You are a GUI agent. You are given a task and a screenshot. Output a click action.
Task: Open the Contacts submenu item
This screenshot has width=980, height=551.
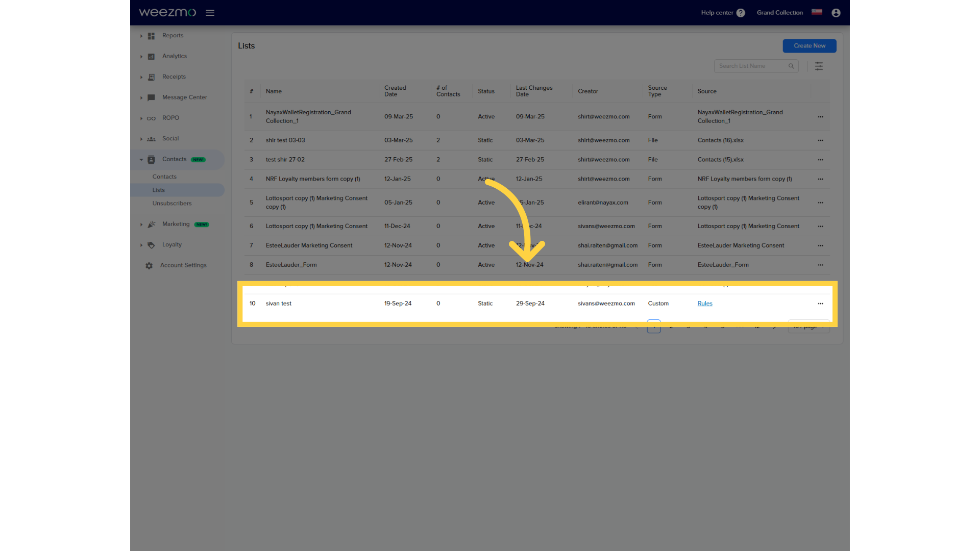point(164,177)
